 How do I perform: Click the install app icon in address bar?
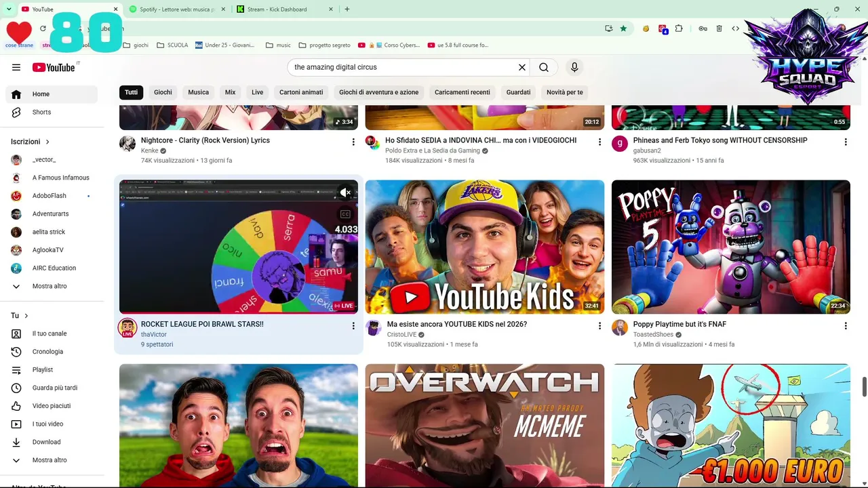(609, 28)
